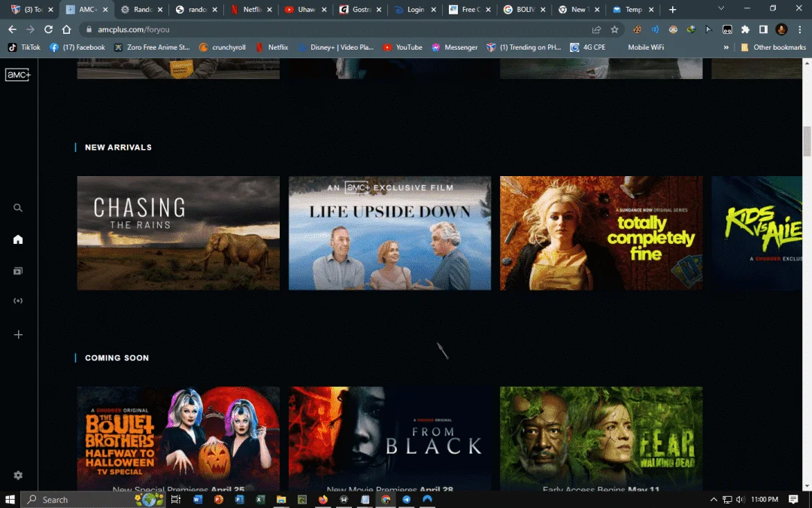Close the AMC+ tab
Viewport: 812px width, 508px height.
click(x=106, y=9)
